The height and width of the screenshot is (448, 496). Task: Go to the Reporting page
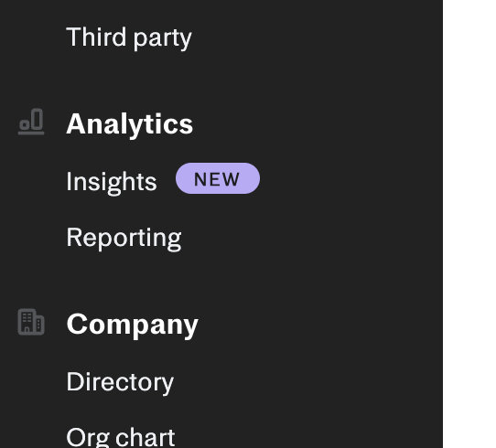point(124,238)
